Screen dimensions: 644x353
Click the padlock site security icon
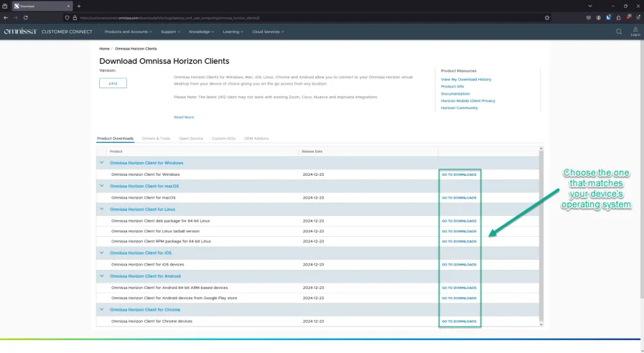click(75, 18)
